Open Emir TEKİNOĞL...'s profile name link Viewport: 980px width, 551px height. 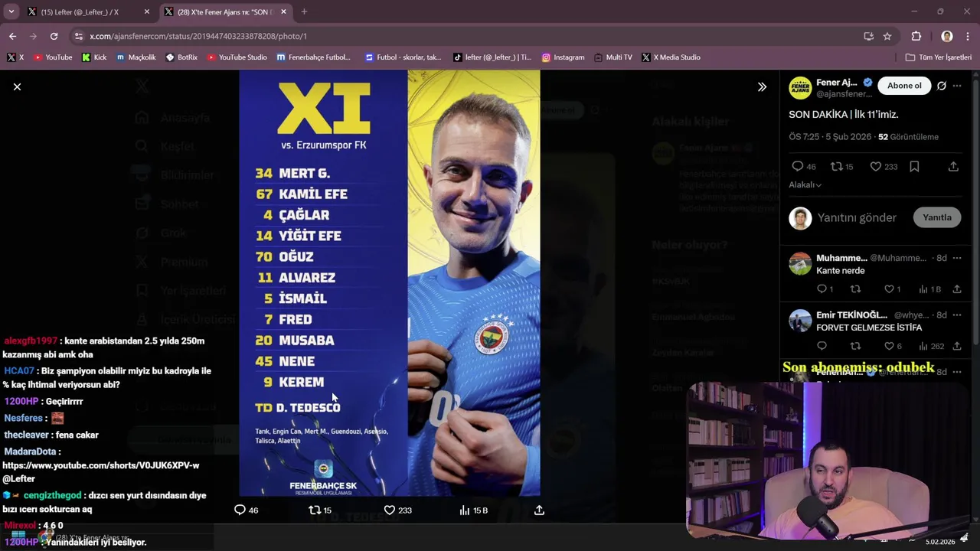coord(851,315)
